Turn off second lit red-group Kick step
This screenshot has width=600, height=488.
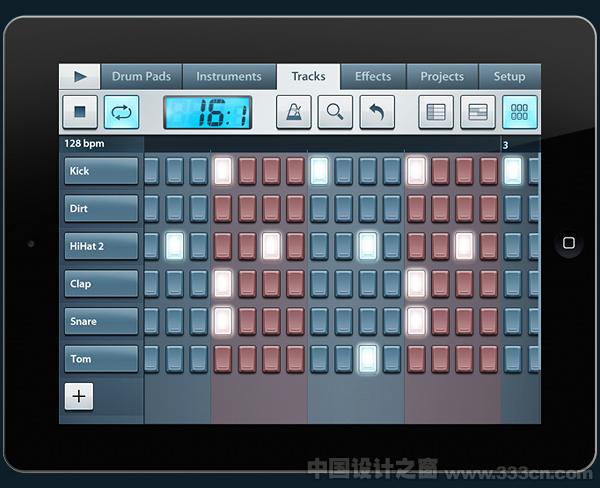point(416,171)
